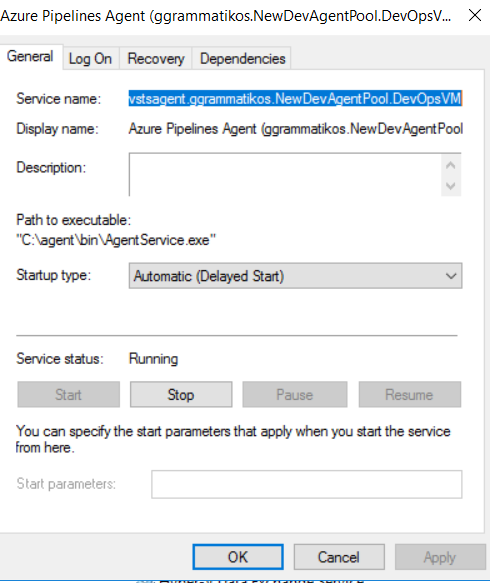Click the Apply button
This screenshot has width=490, height=583.
click(440, 557)
